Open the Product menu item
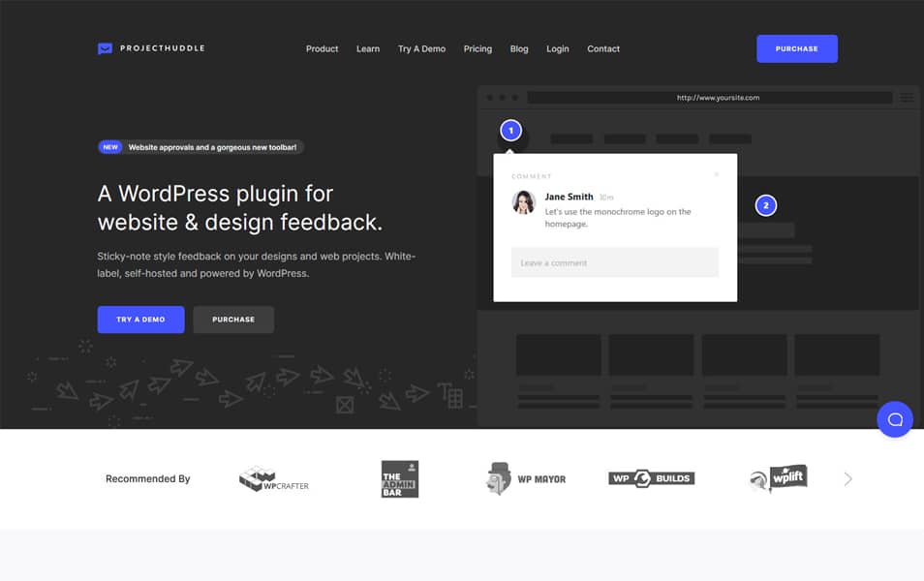This screenshot has height=581, width=924. point(322,48)
